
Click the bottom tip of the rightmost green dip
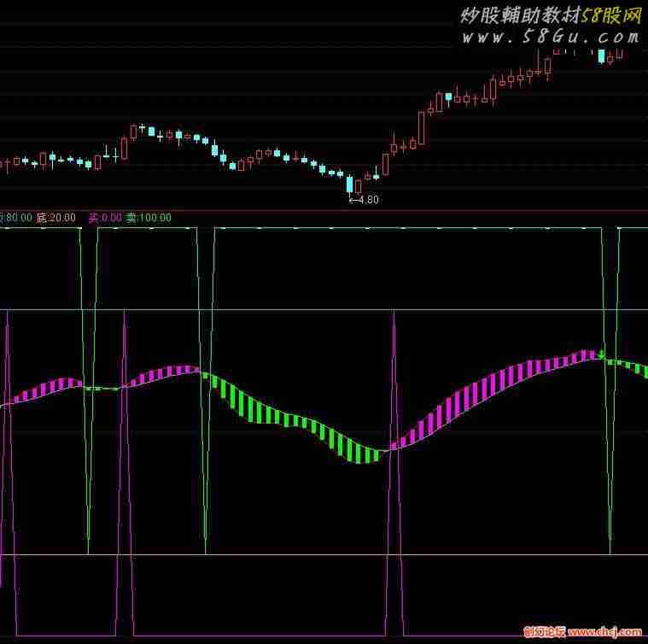coord(610,551)
